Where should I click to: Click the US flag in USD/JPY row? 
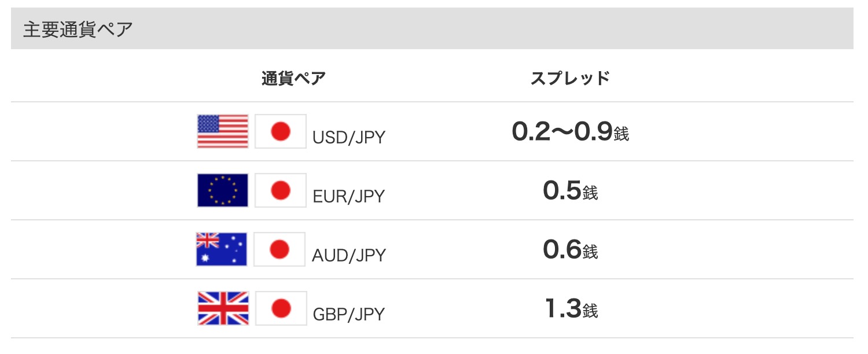[223, 131]
